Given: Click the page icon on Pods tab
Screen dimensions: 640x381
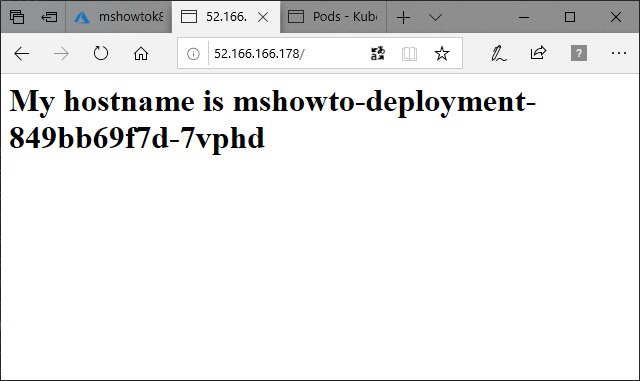Looking at the screenshot, I should tap(296, 17).
